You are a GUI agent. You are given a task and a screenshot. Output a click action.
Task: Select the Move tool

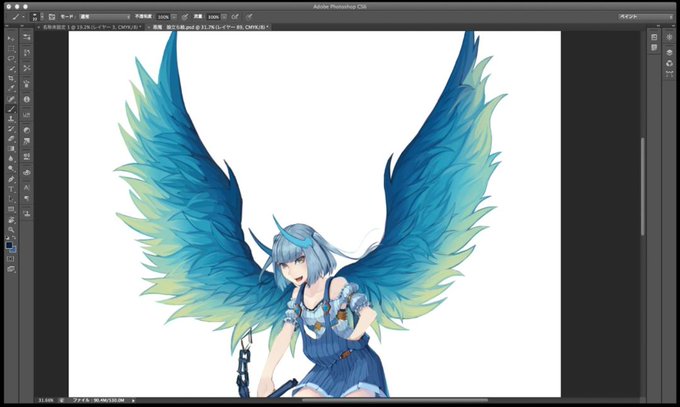(11, 39)
